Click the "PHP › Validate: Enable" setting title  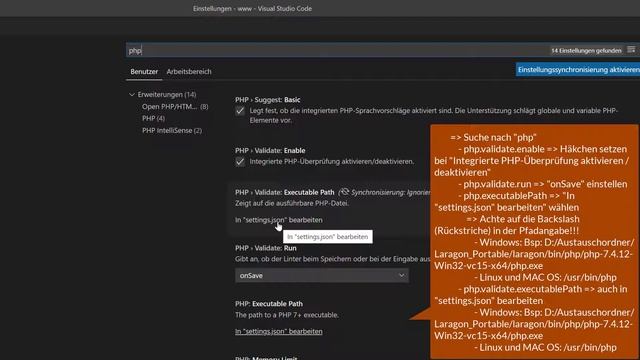270,151
